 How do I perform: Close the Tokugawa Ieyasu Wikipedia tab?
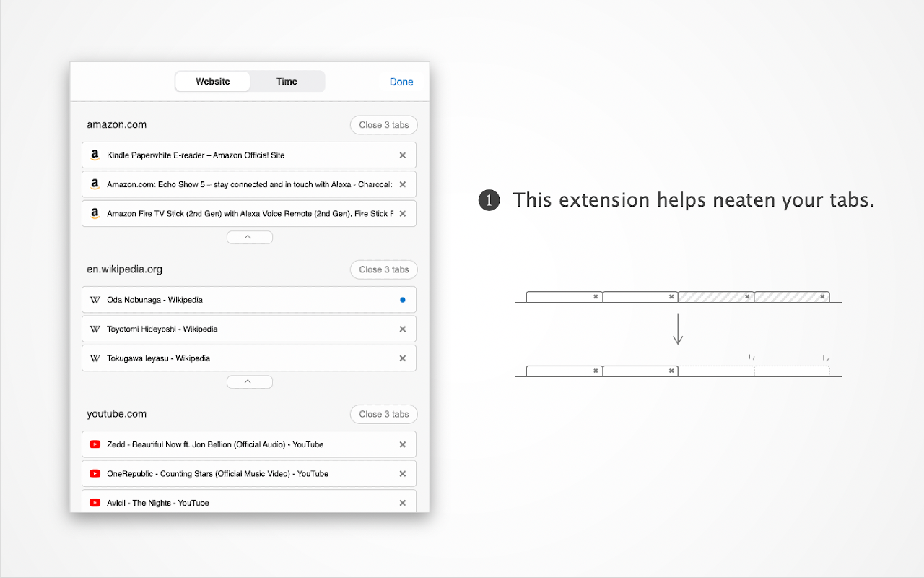[403, 358]
